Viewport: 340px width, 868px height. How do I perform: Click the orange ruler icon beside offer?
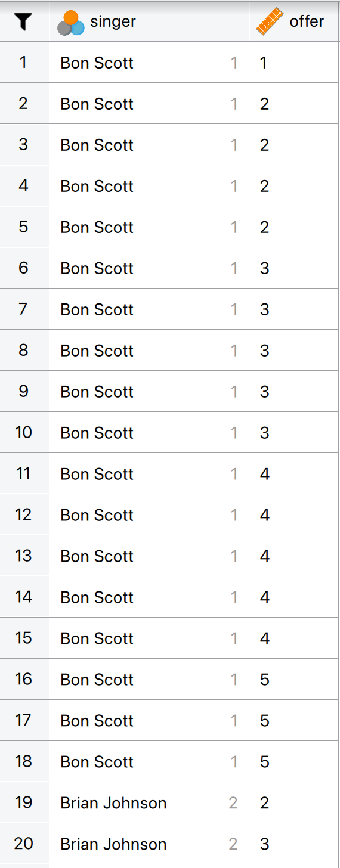[x=269, y=21]
